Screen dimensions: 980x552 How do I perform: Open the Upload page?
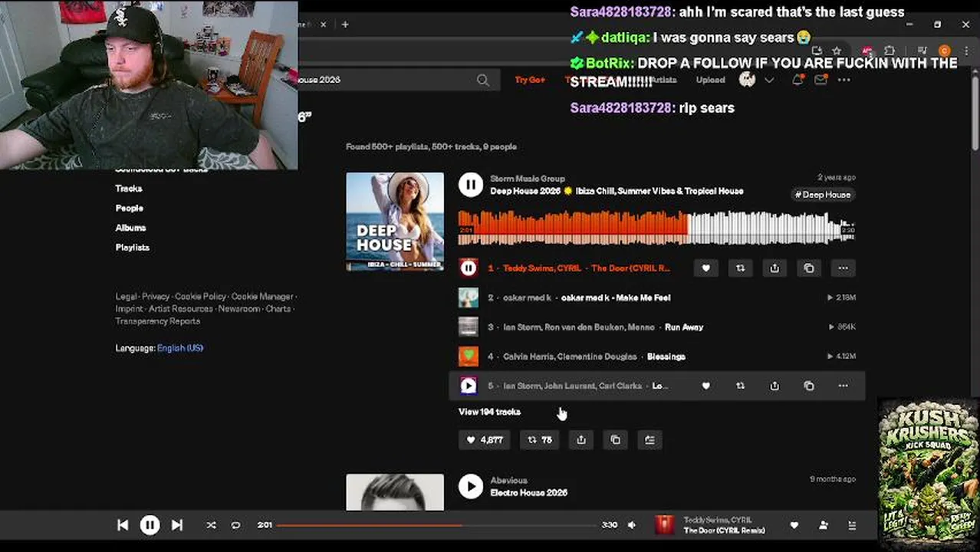710,80
